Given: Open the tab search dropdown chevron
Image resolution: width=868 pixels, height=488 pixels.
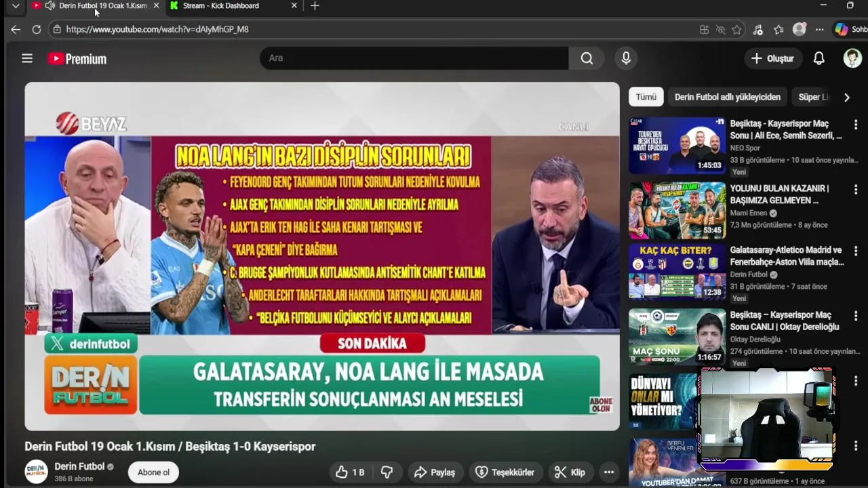Looking at the screenshot, I should coord(16,5).
